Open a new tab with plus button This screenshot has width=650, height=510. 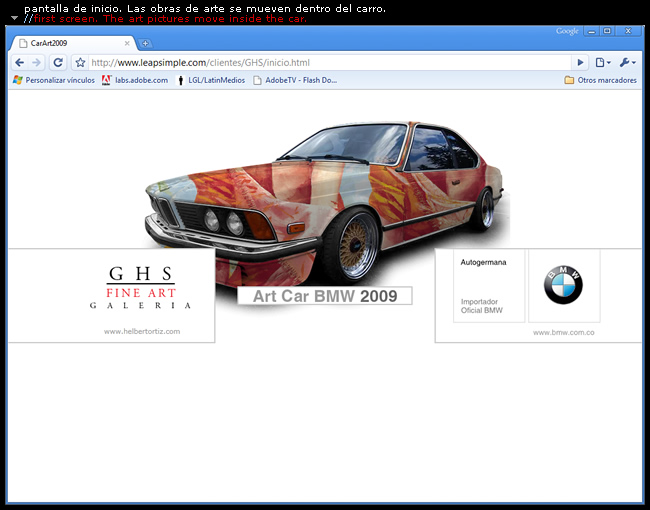coord(146,43)
